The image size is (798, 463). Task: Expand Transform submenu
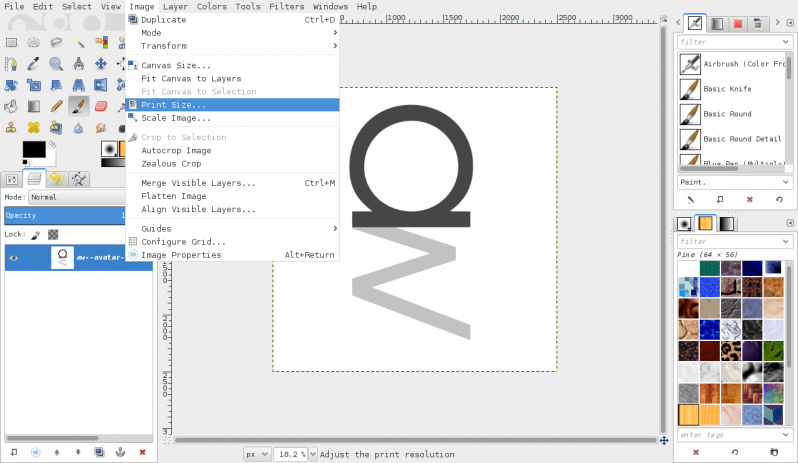233,46
